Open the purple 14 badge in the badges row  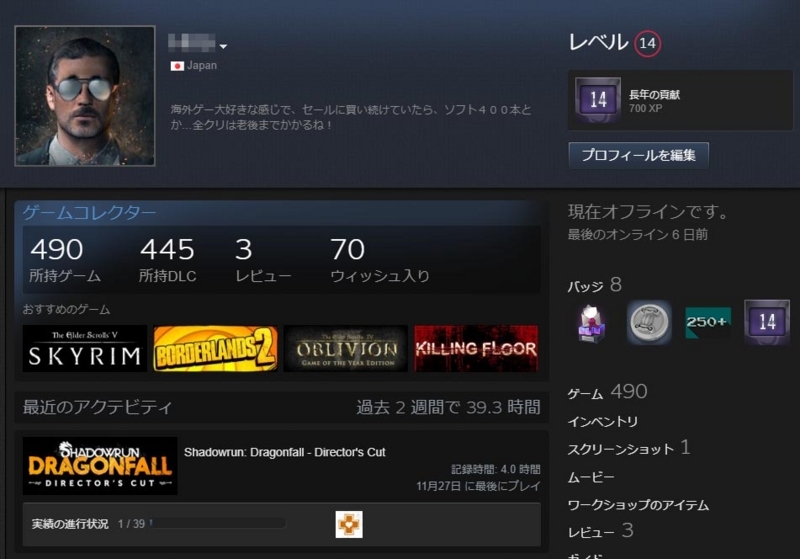click(767, 322)
